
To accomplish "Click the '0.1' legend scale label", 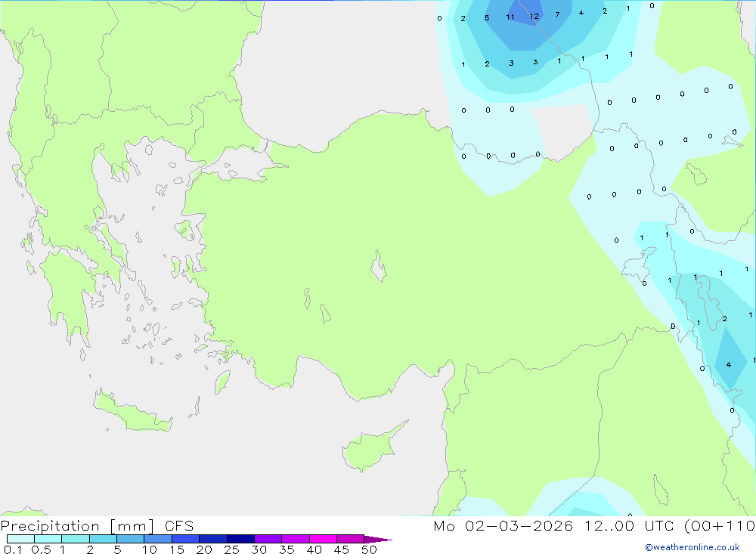I will tap(13, 549).
